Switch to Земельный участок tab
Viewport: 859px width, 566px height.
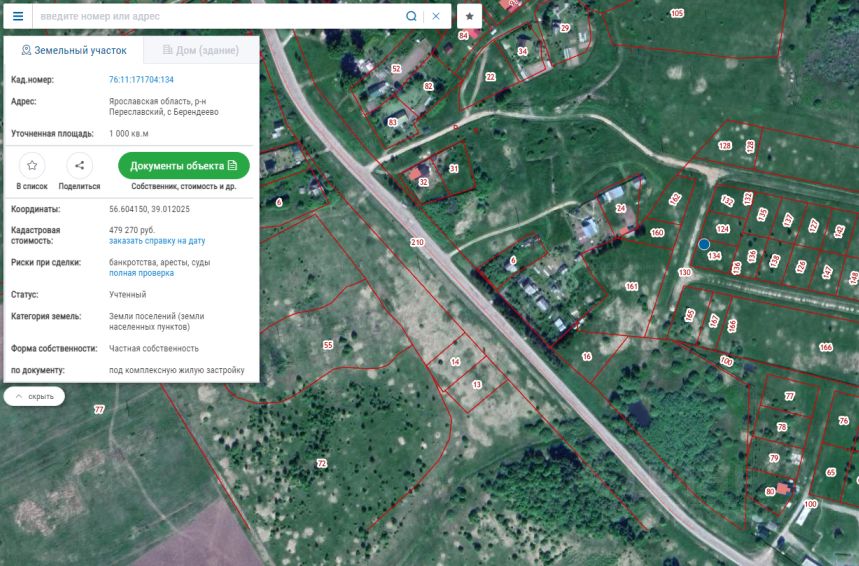(74, 50)
